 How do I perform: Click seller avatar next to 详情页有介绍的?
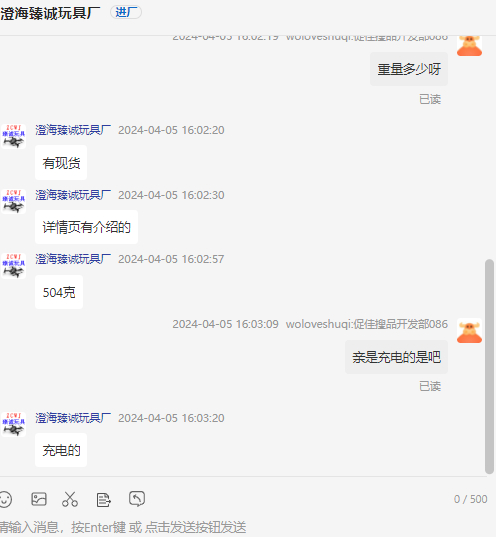click(13, 201)
